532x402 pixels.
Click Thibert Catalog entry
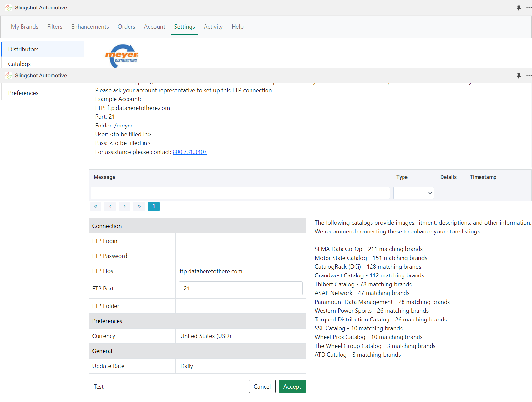coord(363,284)
